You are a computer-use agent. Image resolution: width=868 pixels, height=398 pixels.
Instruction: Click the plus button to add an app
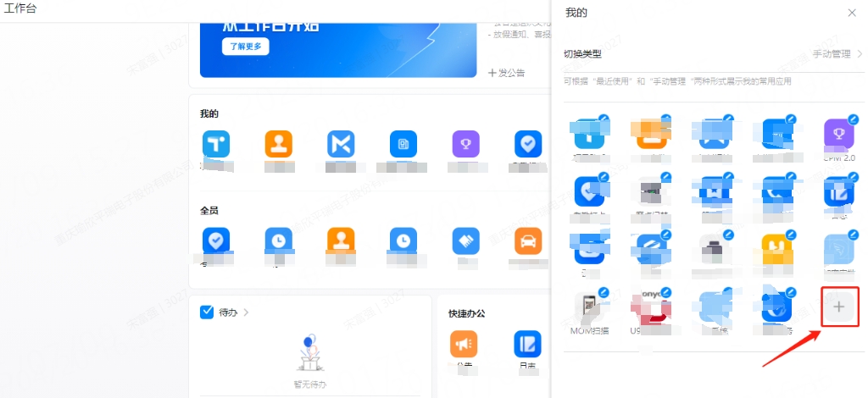[839, 307]
